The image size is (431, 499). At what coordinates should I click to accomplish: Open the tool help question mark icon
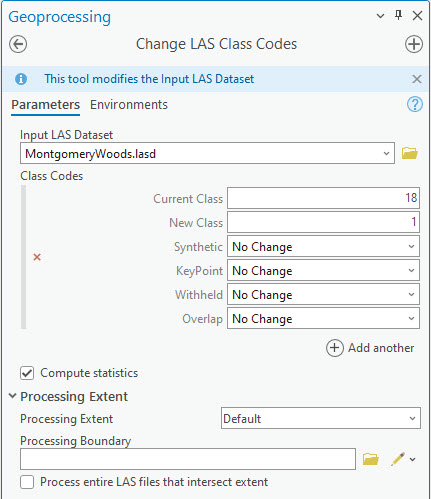click(415, 105)
